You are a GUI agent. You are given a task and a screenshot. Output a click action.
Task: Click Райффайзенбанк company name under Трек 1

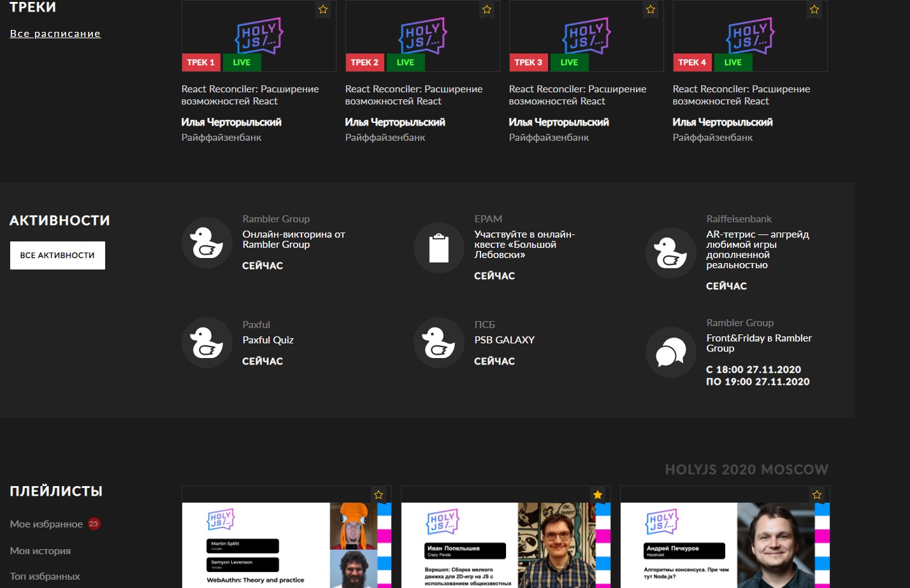[x=221, y=138]
